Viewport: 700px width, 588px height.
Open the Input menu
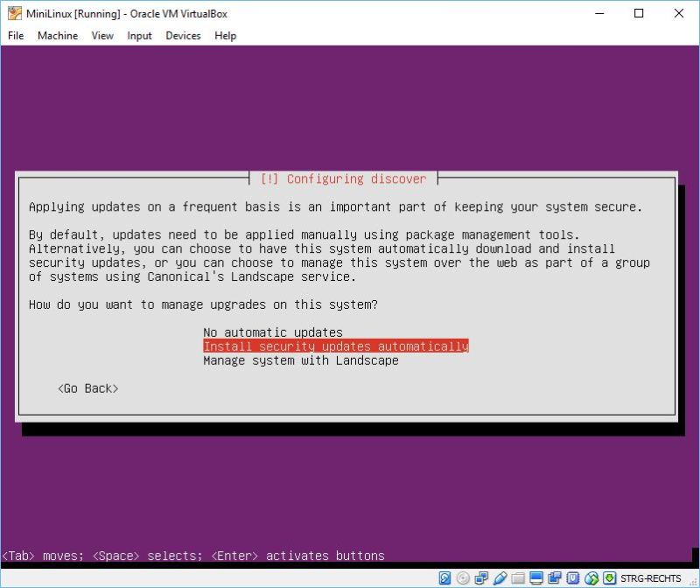coord(139,36)
